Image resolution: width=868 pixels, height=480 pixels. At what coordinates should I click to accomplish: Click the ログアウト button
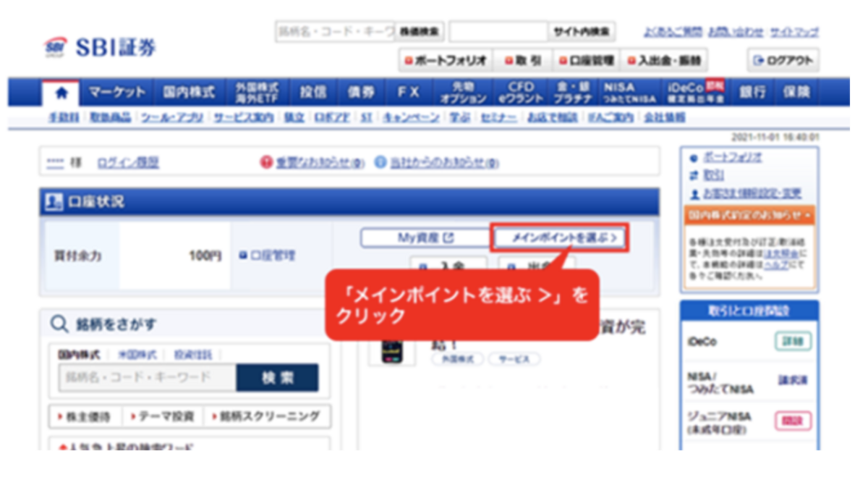(783, 60)
